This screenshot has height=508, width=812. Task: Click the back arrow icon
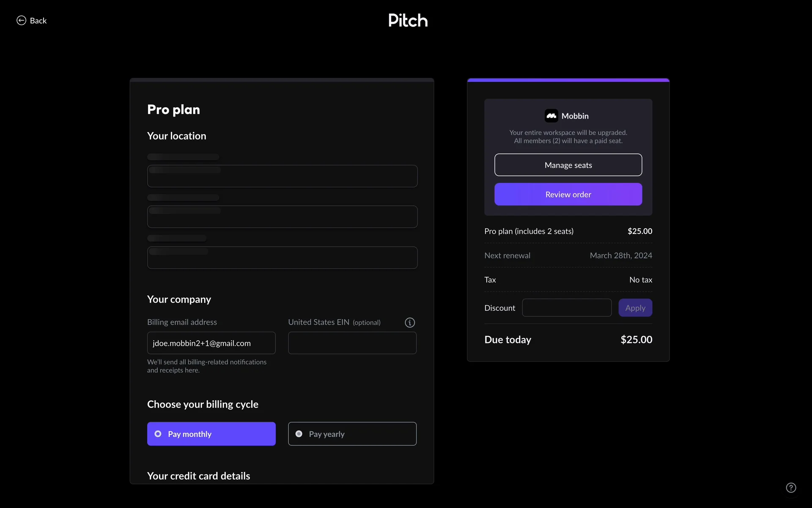[x=21, y=20]
